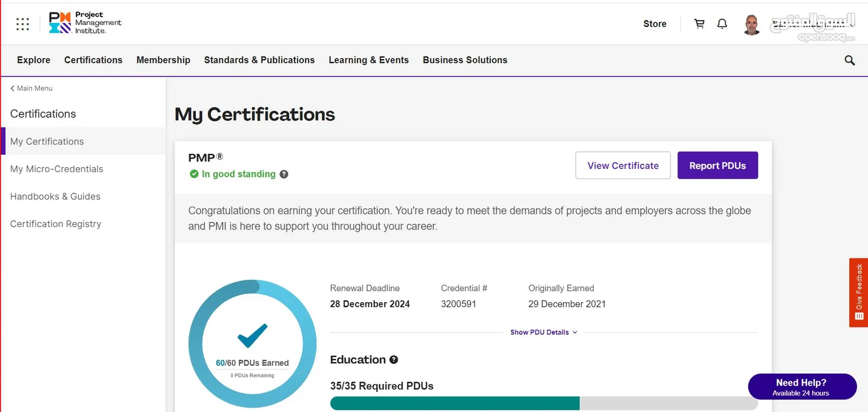Click the Education 35/35 PDUs progress bar

(x=544, y=403)
